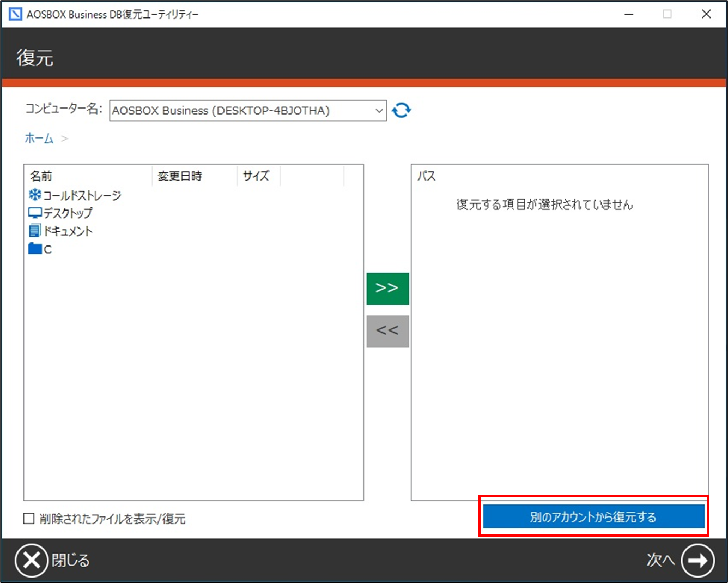
Task: Enable 削除されたファイルを表示/復元 checkbox
Action: click(29, 519)
